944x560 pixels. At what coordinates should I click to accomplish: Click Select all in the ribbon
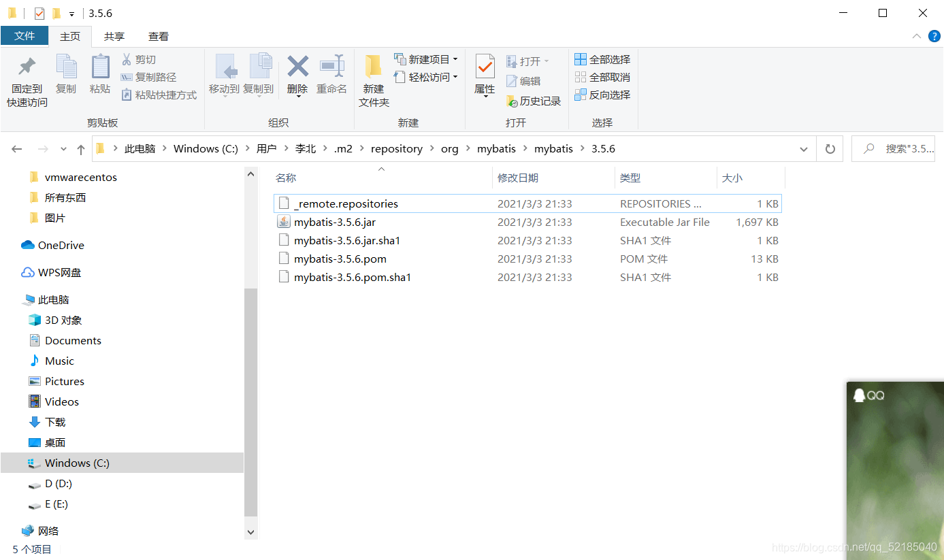pyautogui.click(x=602, y=60)
